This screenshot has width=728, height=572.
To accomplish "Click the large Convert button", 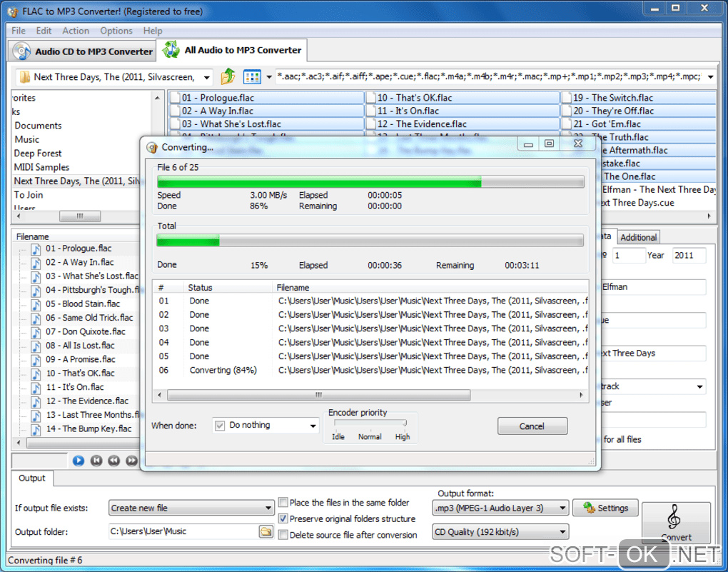I will coord(676,523).
